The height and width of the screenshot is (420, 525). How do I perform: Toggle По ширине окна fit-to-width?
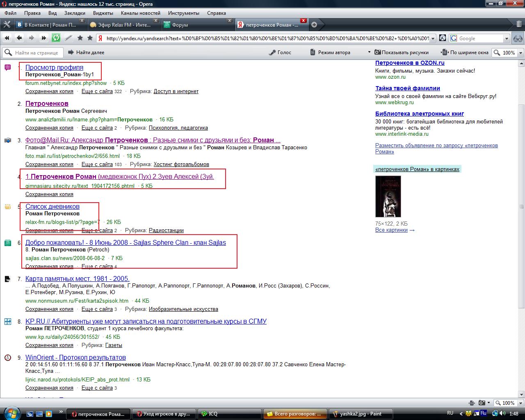[x=465, y=52]
